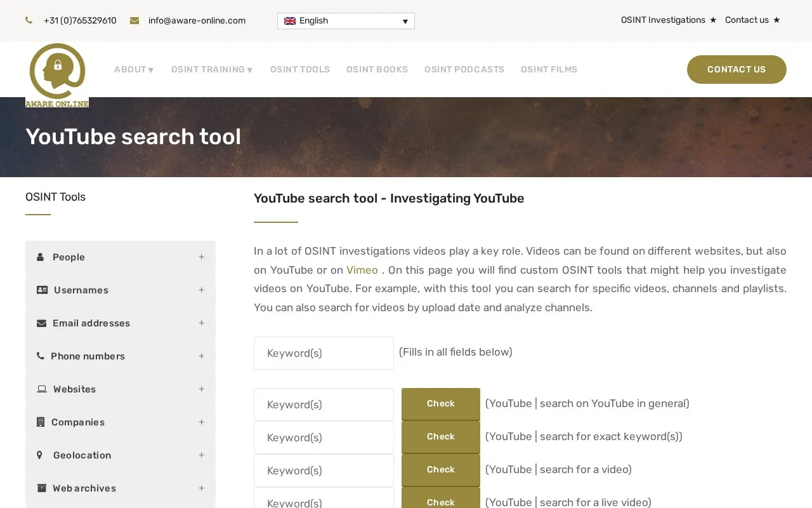Expand the Web archives plus sign
This screenshot has height=508, width=812.
point(201,488)
